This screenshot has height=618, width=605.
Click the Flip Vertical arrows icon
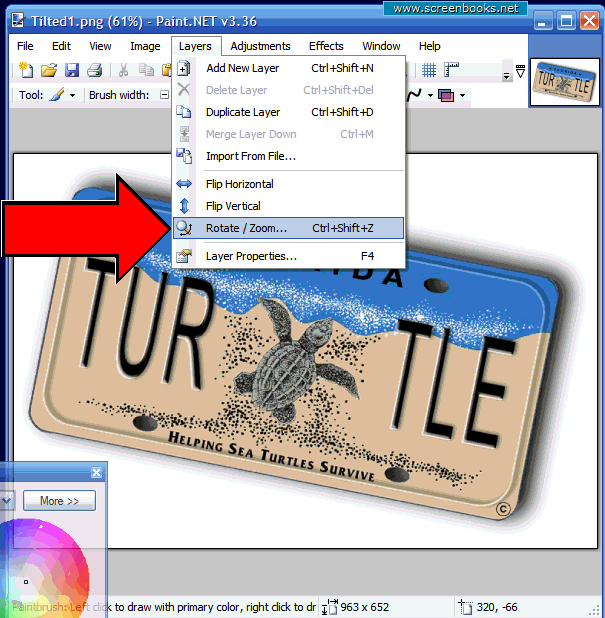coord(184,206)
